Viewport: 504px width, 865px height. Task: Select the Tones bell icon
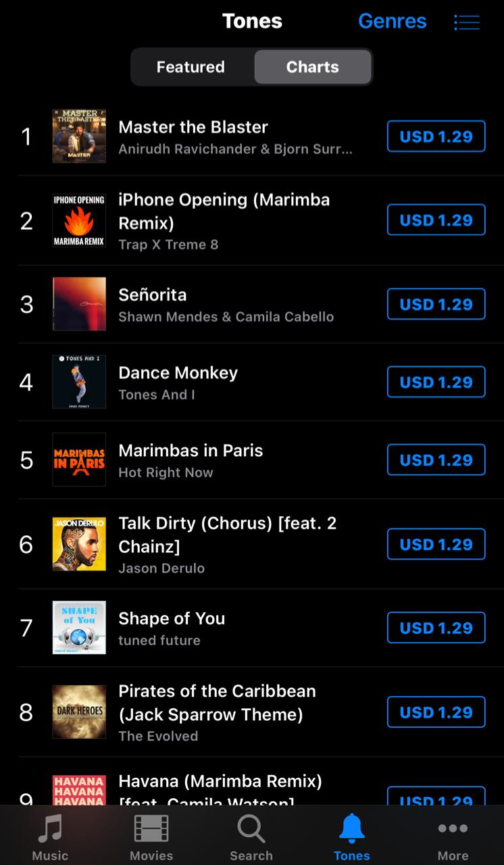352,829
